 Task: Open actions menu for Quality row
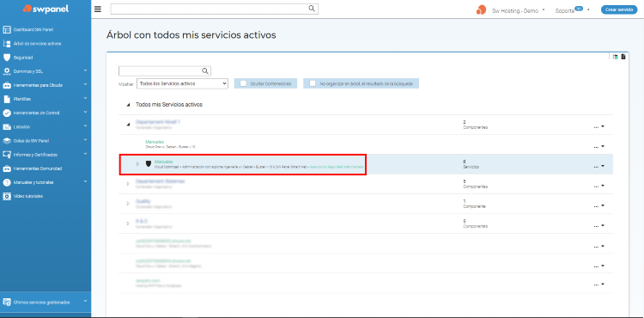(598, 205)
